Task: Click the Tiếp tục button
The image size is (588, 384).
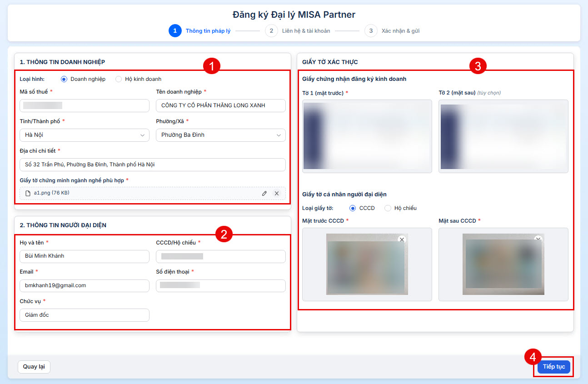Action: [x=553, y=367]
